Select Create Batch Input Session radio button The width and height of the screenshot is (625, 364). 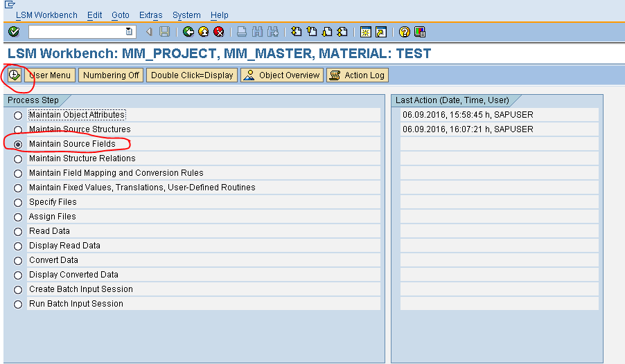[x=18, y=290]
